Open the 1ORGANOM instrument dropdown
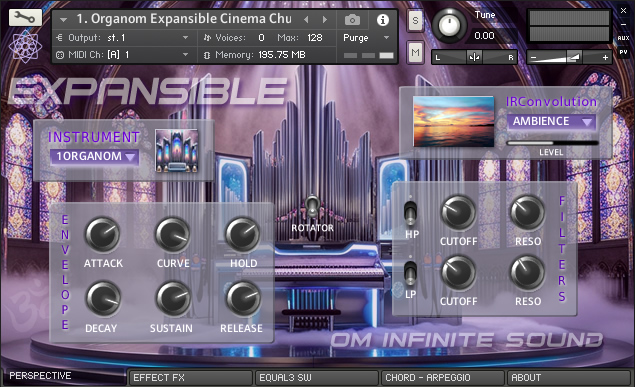The width and height of the screenshot is (635, 387). tap(95, 156)
